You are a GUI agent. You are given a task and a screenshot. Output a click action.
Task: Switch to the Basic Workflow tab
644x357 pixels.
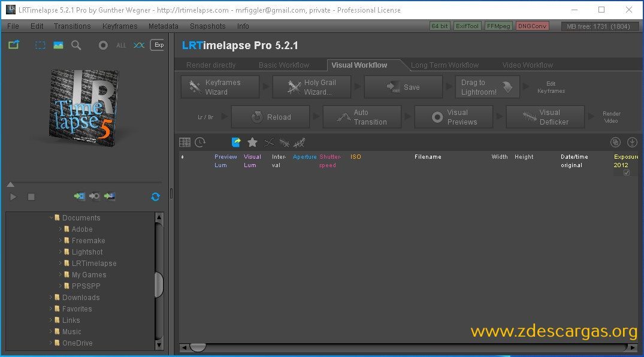(x=284, y=65)
